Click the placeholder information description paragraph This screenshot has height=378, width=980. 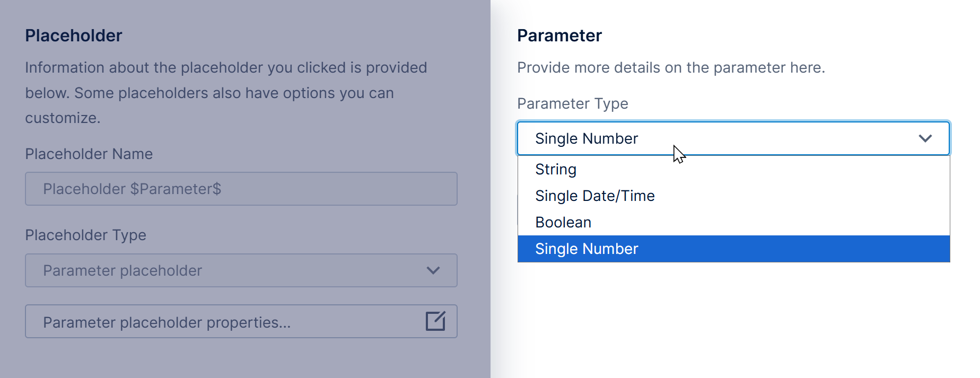[x=225, y=93]
